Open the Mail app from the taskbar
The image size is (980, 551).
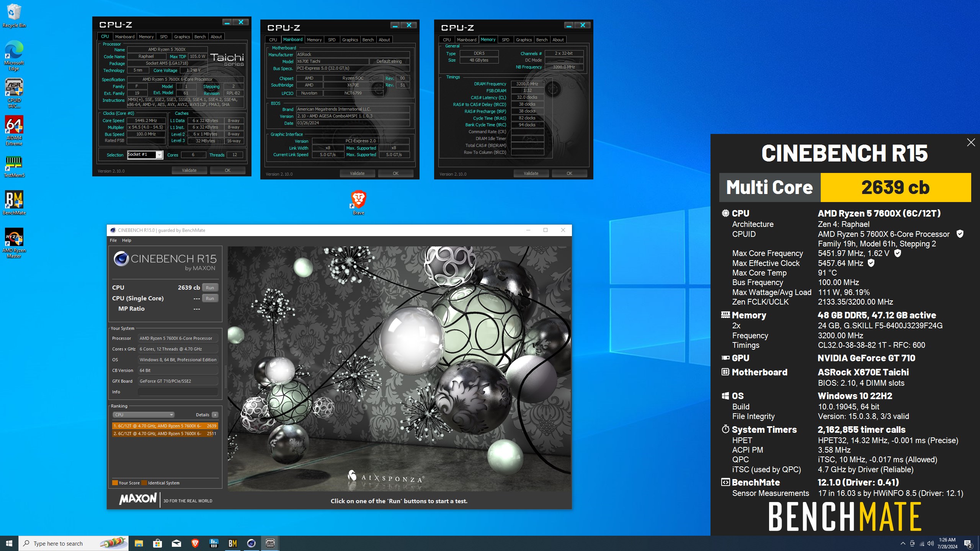(x=176, y=543)
